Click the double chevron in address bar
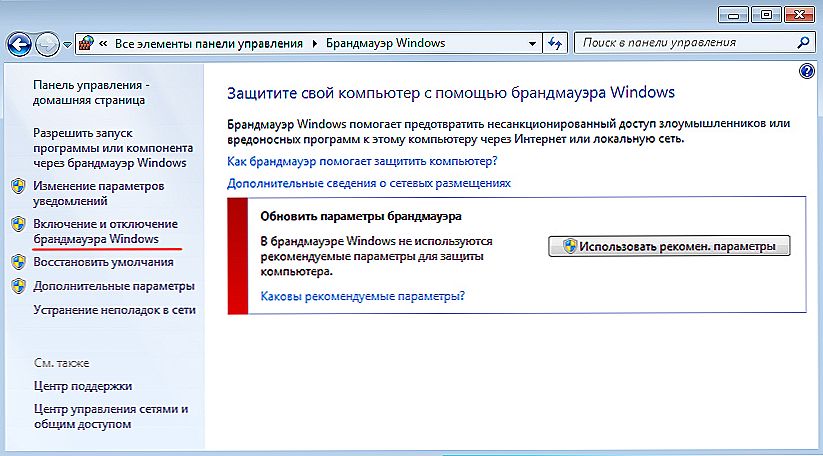The width and height of the screenshot is (823, 456). tap(103, 44)
